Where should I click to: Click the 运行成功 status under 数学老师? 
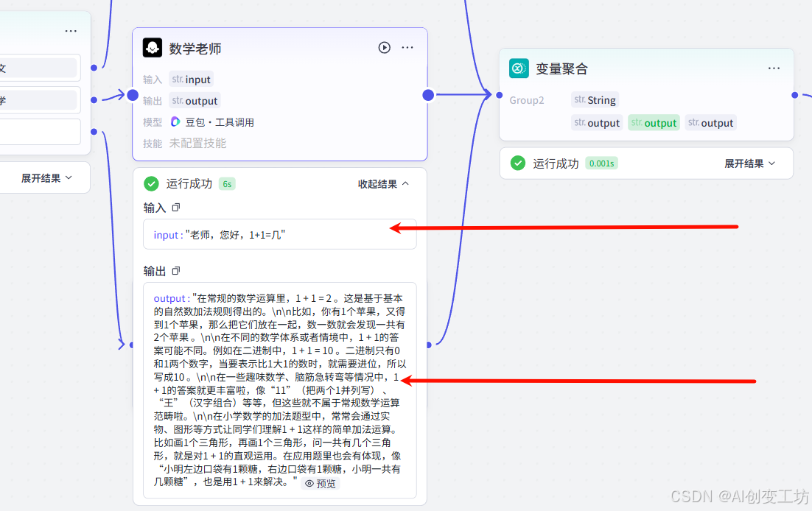coord(189,184)
